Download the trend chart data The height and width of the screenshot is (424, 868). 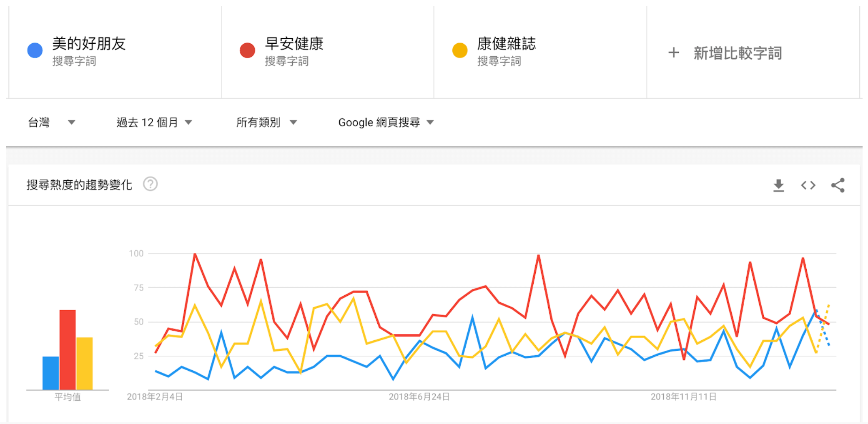tap(778, 185)
